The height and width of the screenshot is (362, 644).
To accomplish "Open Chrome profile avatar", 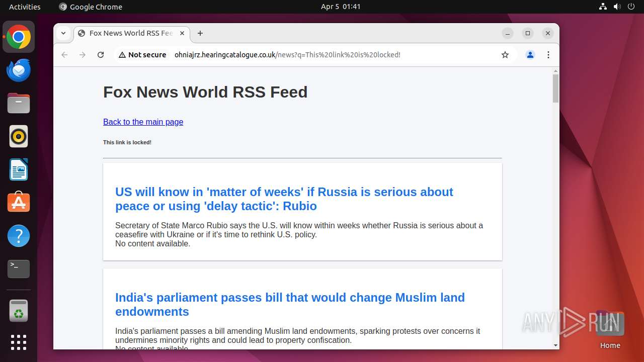I will coord(530,55).
